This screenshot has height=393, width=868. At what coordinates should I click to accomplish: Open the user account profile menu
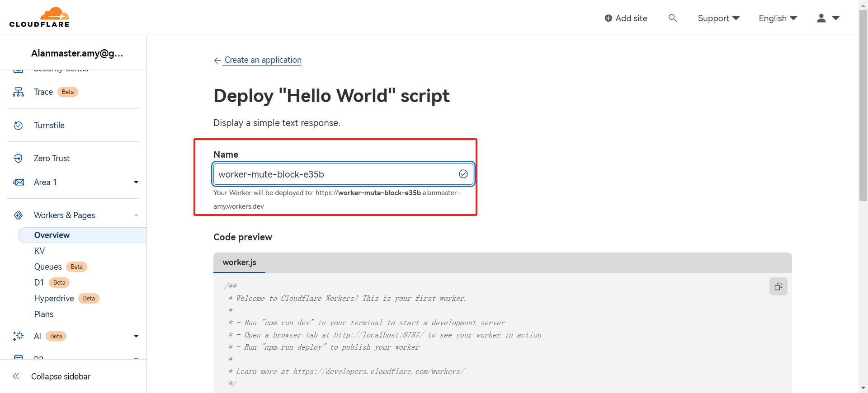point(828,18)
